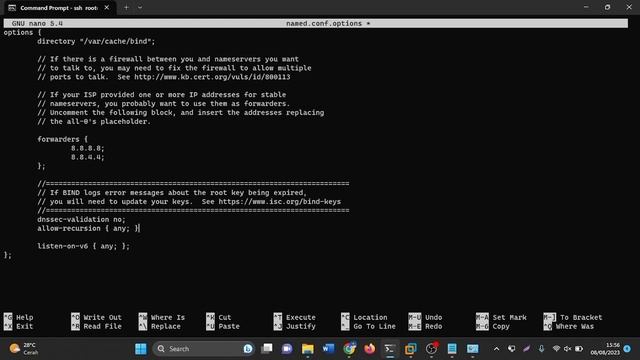Open the weather widget showing 28°C
The width and height of the screenshot is (640, 360).
(x=24, y=349)
